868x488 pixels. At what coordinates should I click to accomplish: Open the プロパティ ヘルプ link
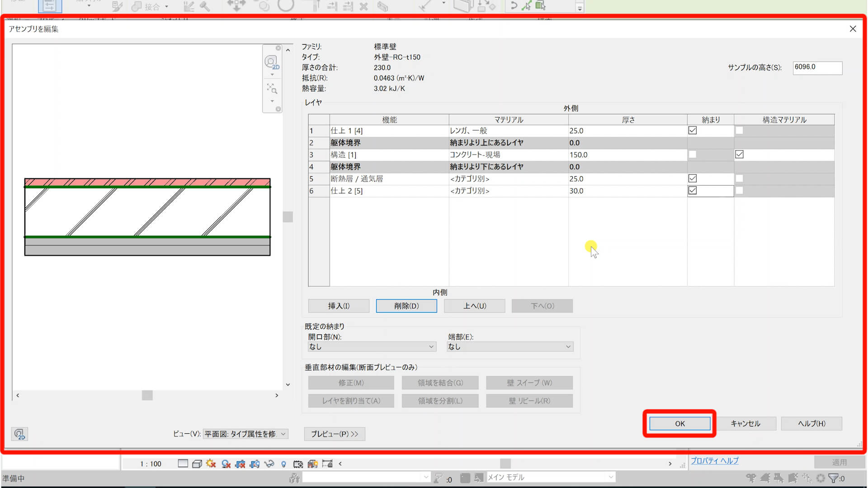pos(714,460)
